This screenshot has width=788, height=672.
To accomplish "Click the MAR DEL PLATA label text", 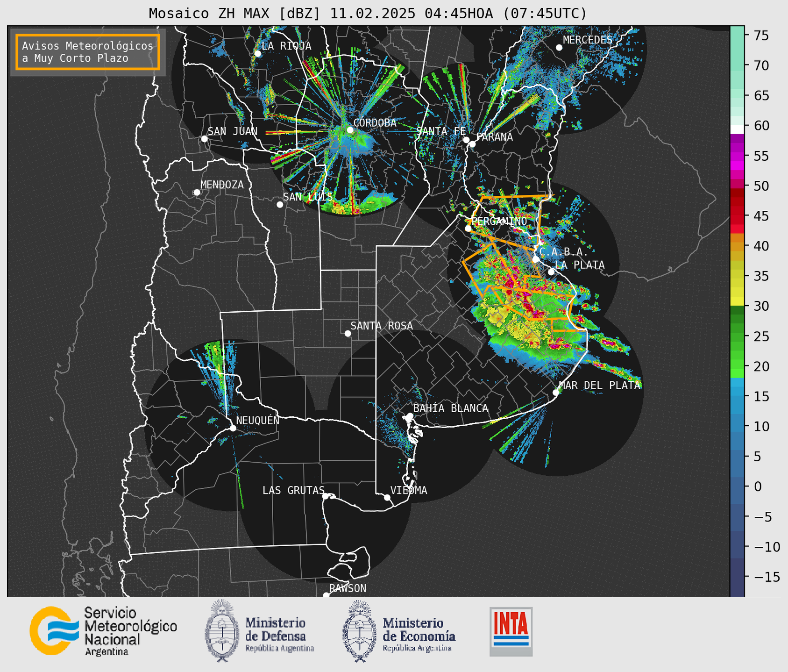I will 599,386.
